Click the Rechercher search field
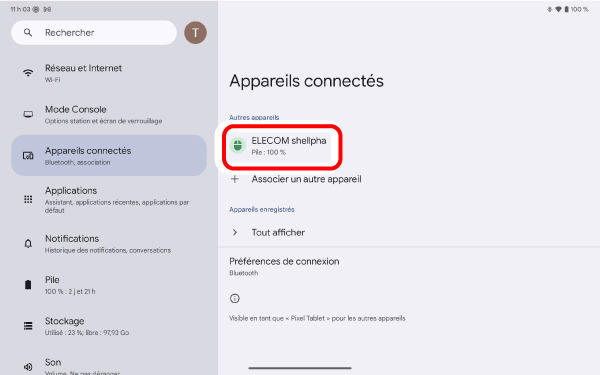Viewport: 600px width, 375px height. [x=94, y=33]
